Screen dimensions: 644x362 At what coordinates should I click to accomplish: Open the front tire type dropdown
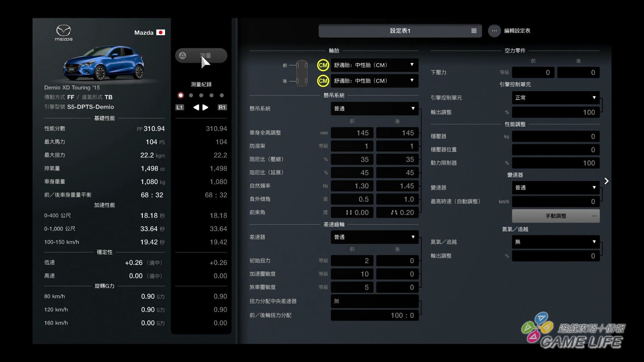click(374, 65)
